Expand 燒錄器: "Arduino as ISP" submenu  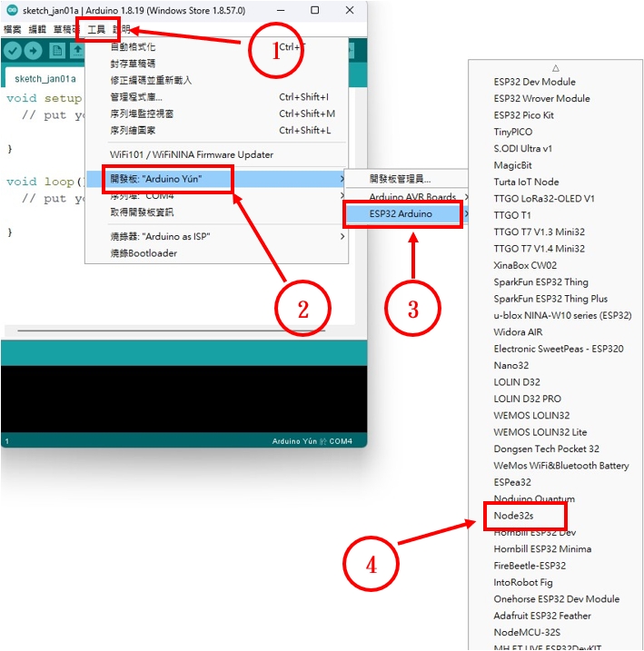(x=216, y=236)
